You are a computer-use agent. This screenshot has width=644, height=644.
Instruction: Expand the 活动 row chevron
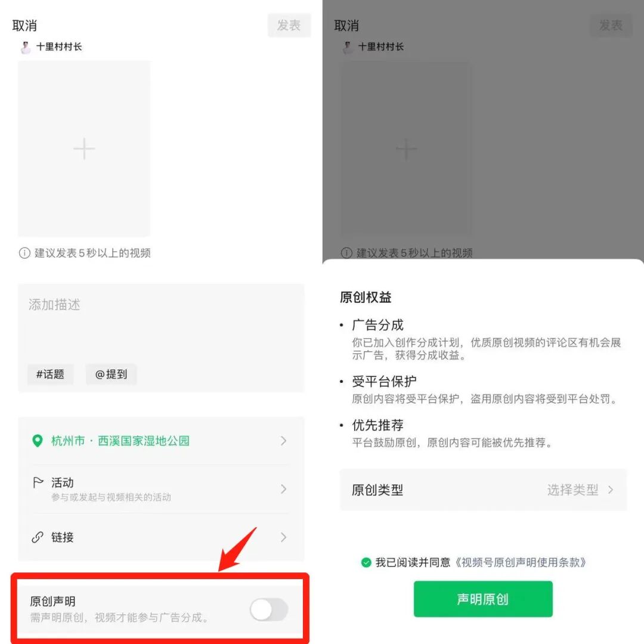pyautogui.click(x=283, y=489)
